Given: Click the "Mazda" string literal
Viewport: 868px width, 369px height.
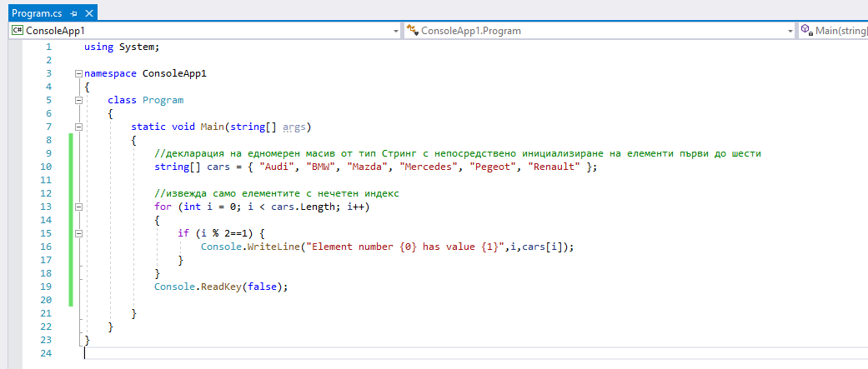Looking at the screenshot, I should point(368,167).
